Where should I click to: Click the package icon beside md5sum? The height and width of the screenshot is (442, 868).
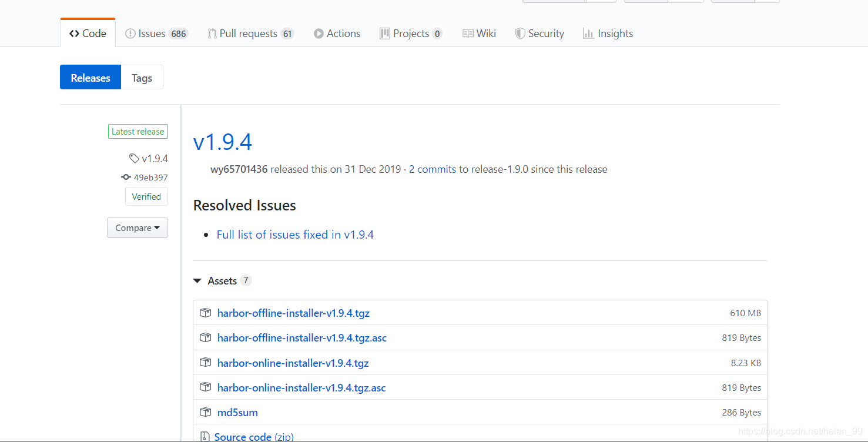[205, 412]
